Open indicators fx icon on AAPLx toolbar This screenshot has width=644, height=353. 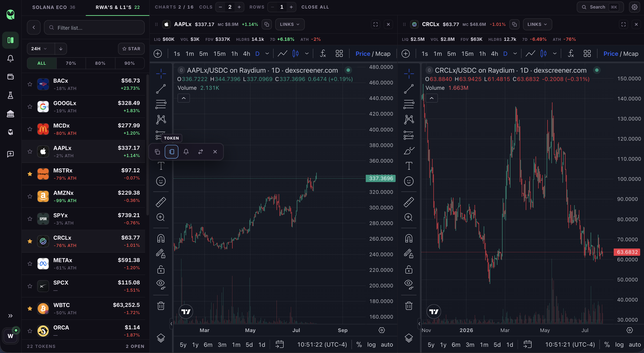click(x=323, y=54)
